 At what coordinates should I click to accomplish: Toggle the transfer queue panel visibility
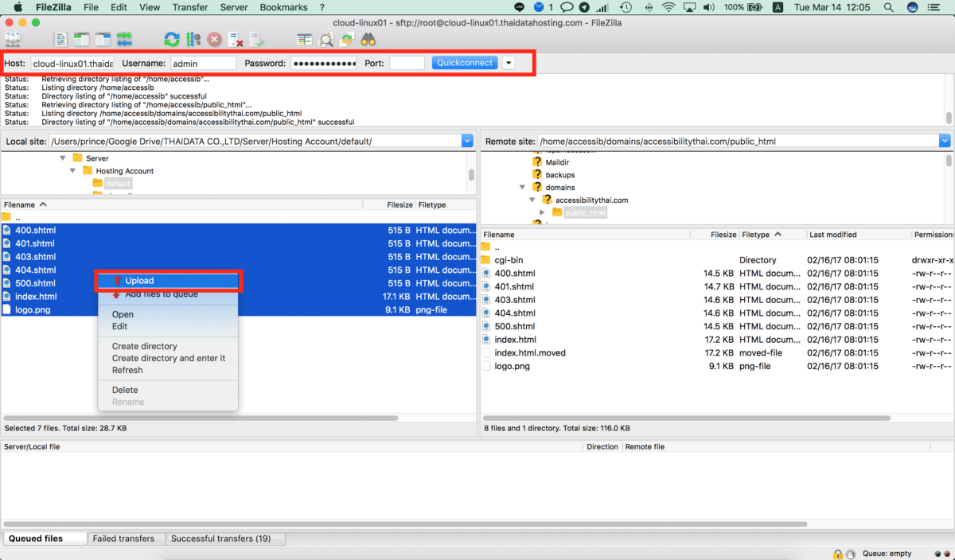point(123,38)
